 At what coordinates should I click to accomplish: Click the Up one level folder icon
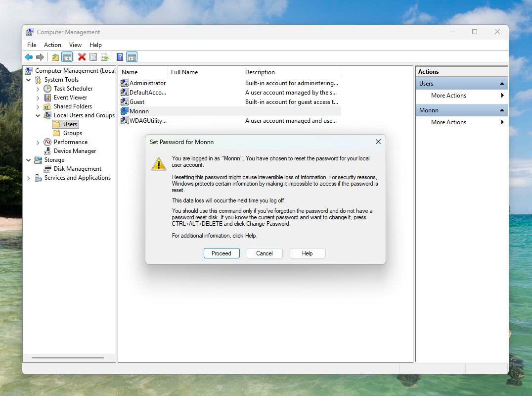(55, 57)
